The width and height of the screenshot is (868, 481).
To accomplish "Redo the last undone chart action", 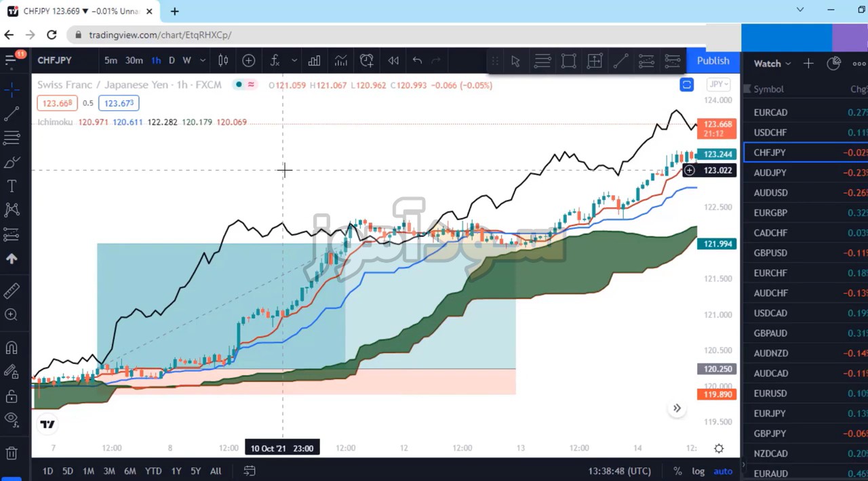I will (436, 61).
